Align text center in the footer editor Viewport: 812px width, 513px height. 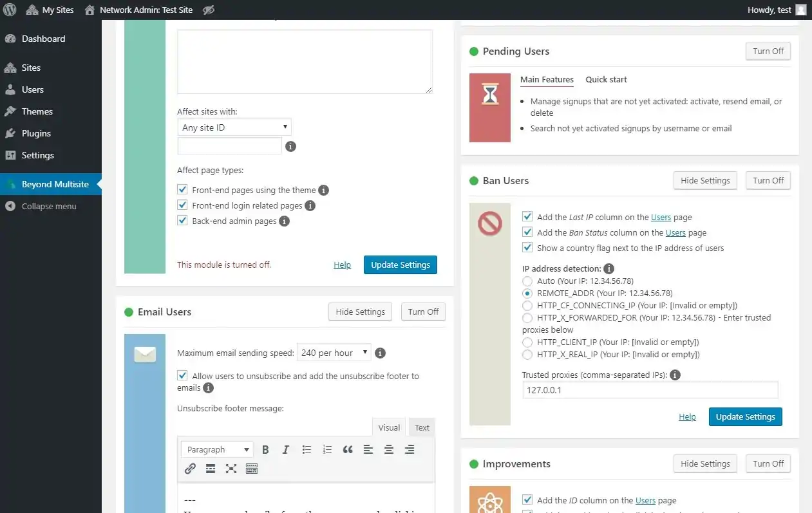coord(389,449)
